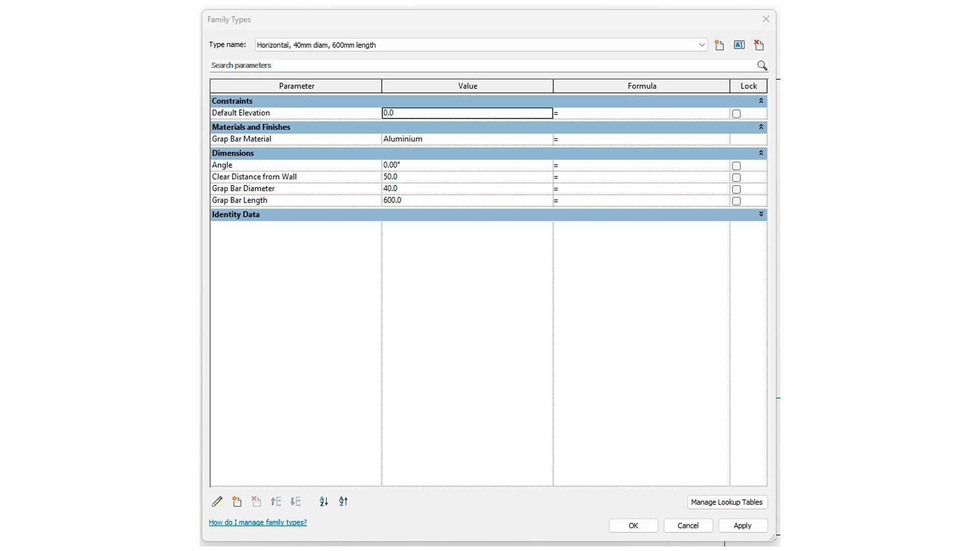Sort parameters in descending order

click(344, 502)
